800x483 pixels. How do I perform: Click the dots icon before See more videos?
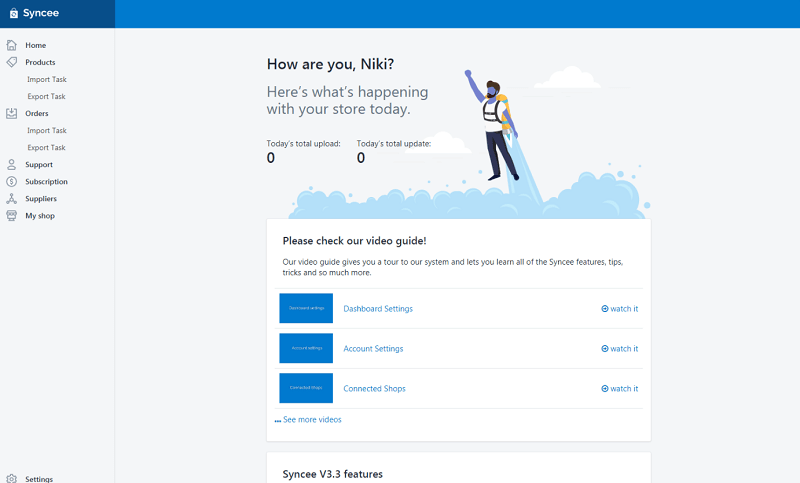(x=278, y=421)
